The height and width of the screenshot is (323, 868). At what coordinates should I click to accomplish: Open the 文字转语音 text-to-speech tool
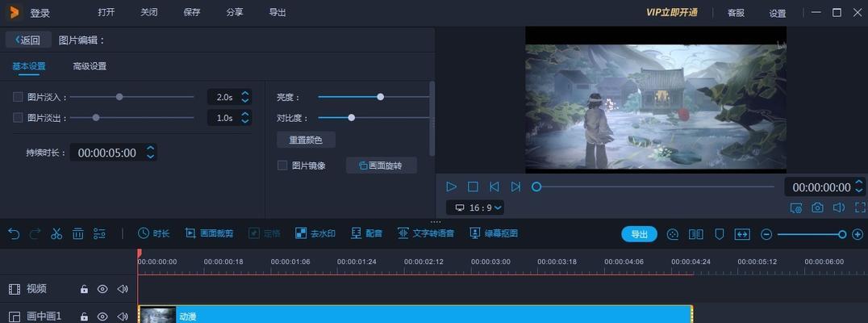[x=426, y=234]
